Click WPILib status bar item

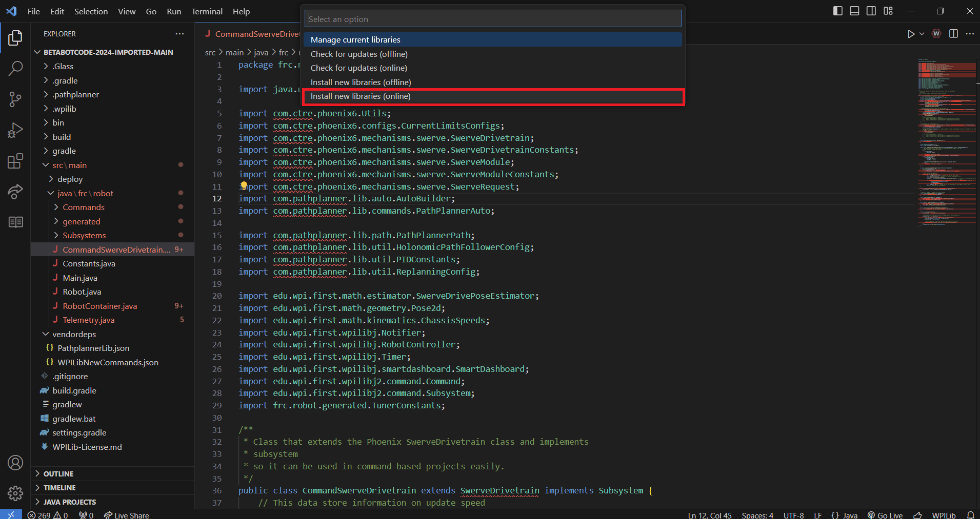tap(944, 515)
